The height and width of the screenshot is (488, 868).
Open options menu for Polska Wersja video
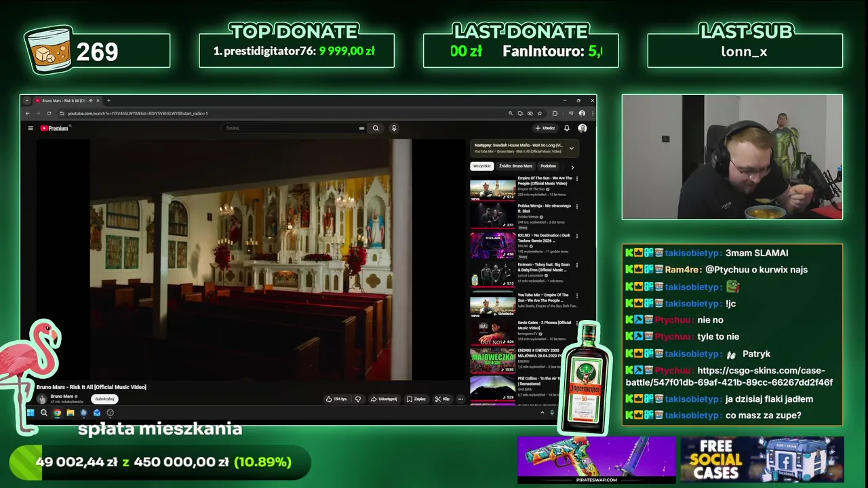click(577, 206)
